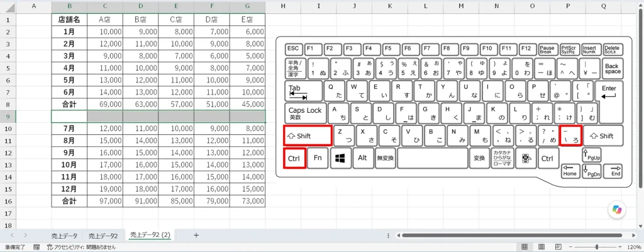Click the three-dot tab bar split handle
This screenshot has width=644, height=252.
pos(389,236)
